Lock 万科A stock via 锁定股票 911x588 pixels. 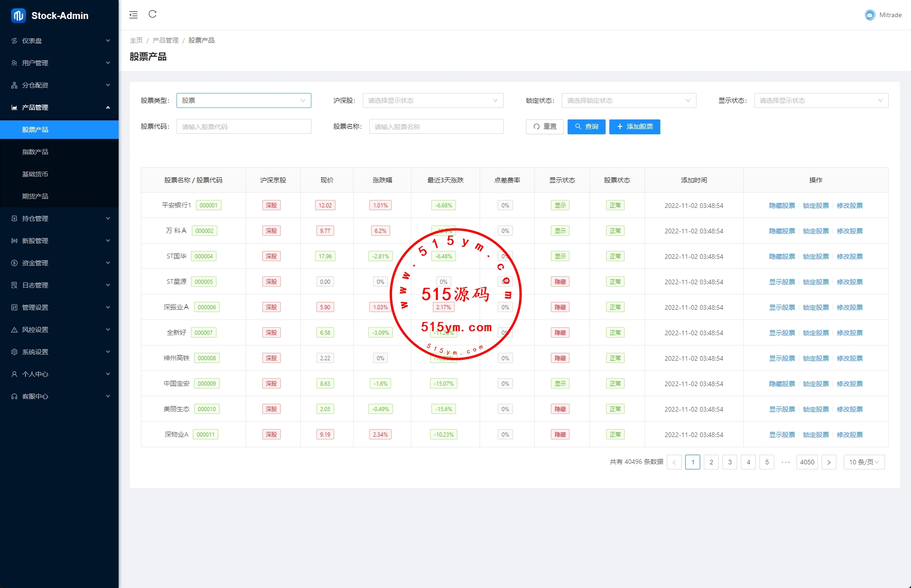pyautogui.click(x=816, y=231)
